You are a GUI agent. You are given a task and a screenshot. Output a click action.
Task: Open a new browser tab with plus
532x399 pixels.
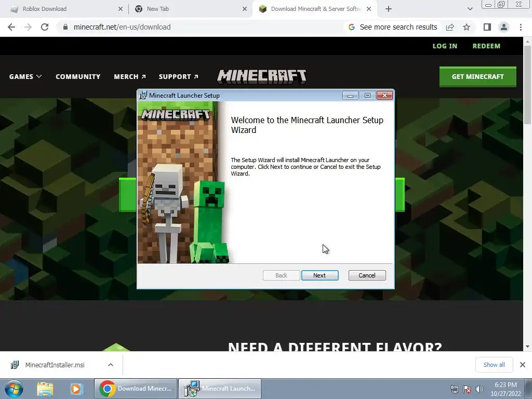[x=389, y=9]
